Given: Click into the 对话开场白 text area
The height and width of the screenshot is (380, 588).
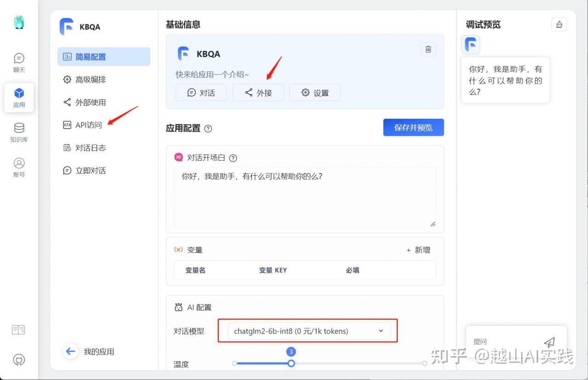Looking at the screenshot, I should tap(305, 196).
